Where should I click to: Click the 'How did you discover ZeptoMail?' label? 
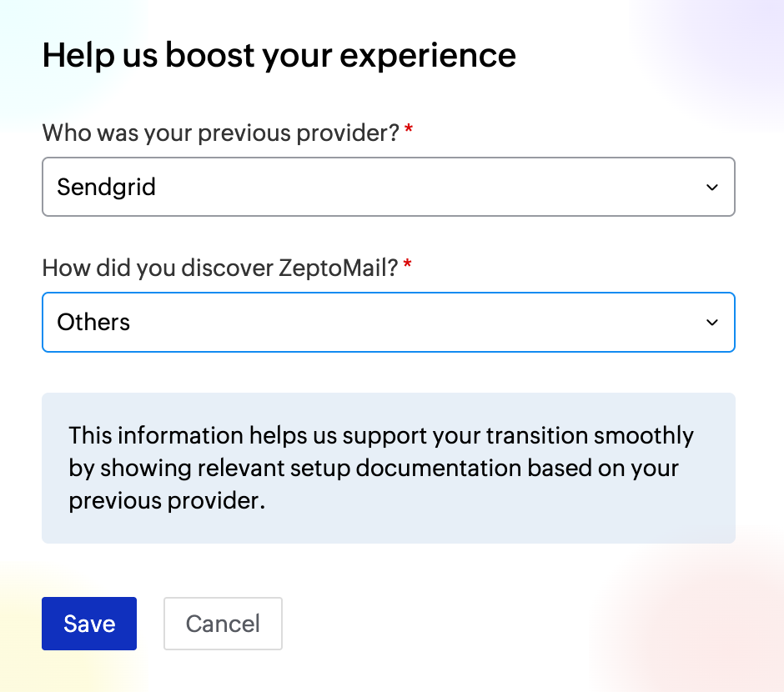[219, 268]
